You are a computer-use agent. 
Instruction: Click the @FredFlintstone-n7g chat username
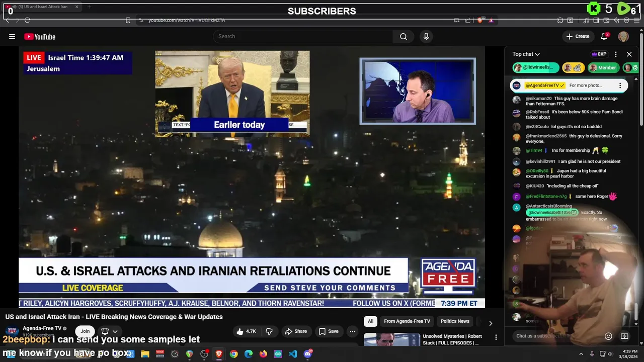pos(546,196)
